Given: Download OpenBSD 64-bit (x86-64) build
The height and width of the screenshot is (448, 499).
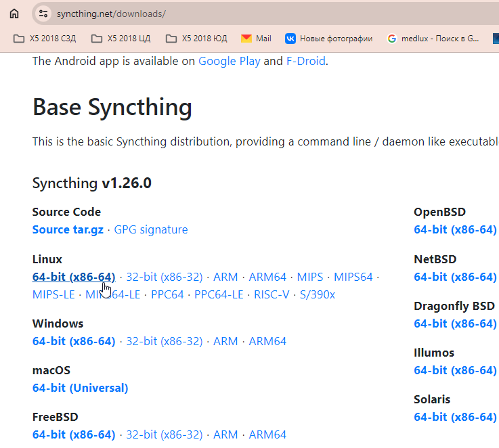Looking at the screenshot, I should pyautogui.click(x=455, y=229).
